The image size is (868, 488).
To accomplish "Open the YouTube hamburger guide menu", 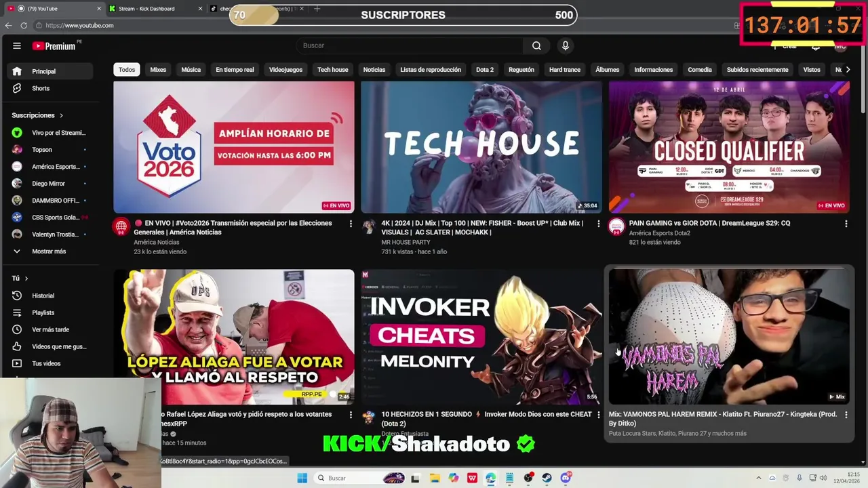I will (17, 45).
